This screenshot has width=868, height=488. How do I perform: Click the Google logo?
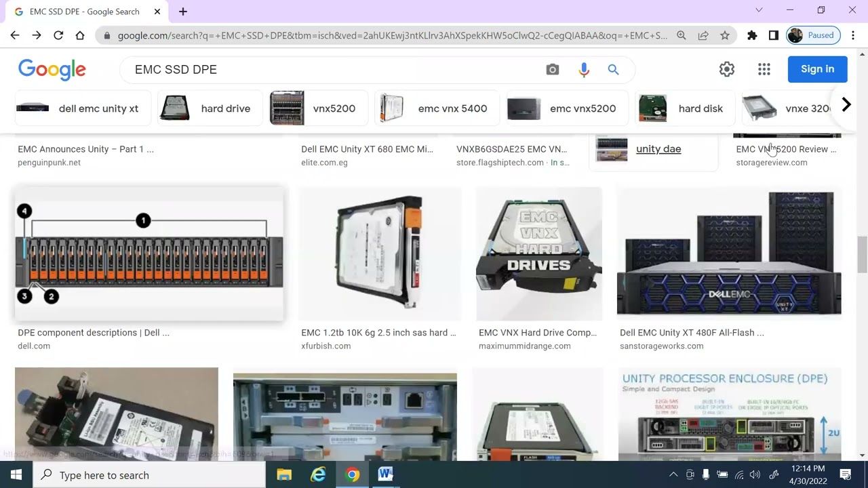click(52, 69)
